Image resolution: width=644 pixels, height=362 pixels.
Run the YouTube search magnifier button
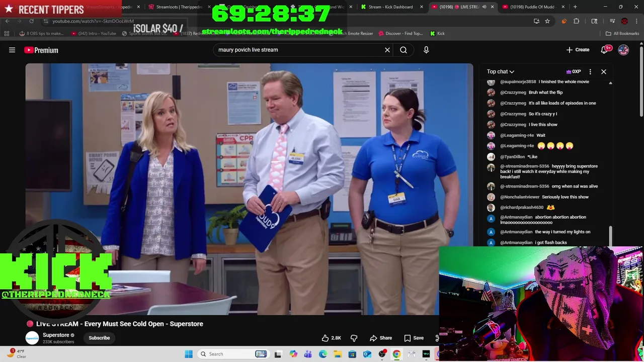(x=404, y=50)
